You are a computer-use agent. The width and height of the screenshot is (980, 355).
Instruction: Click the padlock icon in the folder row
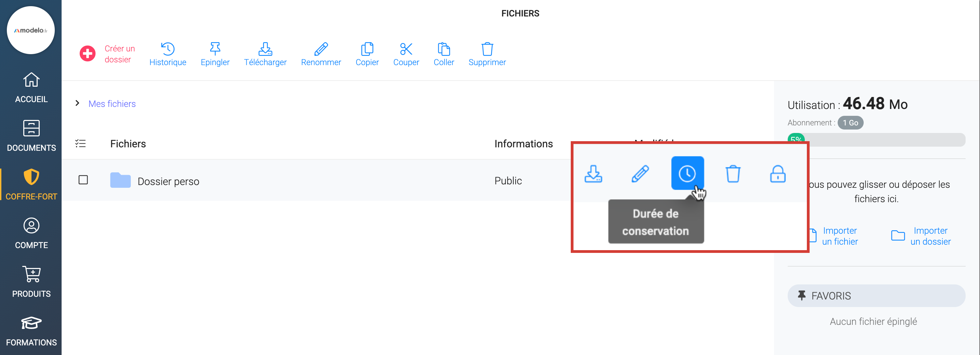[778, 174]
